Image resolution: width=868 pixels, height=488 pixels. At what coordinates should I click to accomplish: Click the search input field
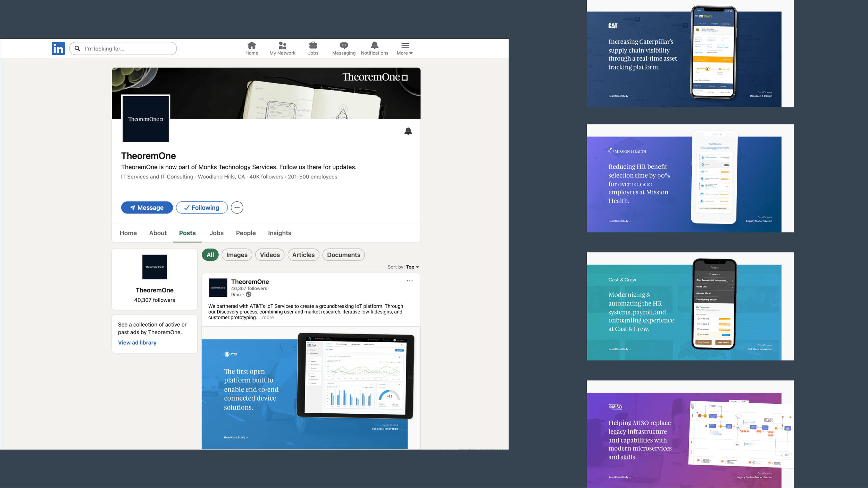click(123, 49)
